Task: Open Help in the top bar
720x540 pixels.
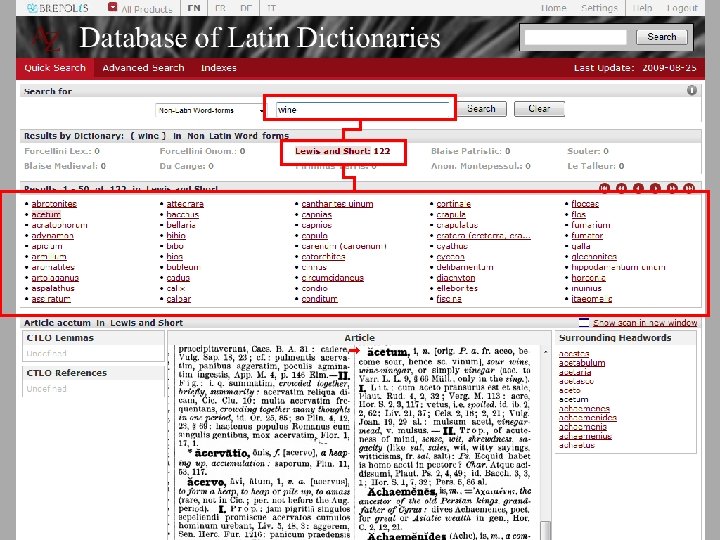Action: click(642, 8)
